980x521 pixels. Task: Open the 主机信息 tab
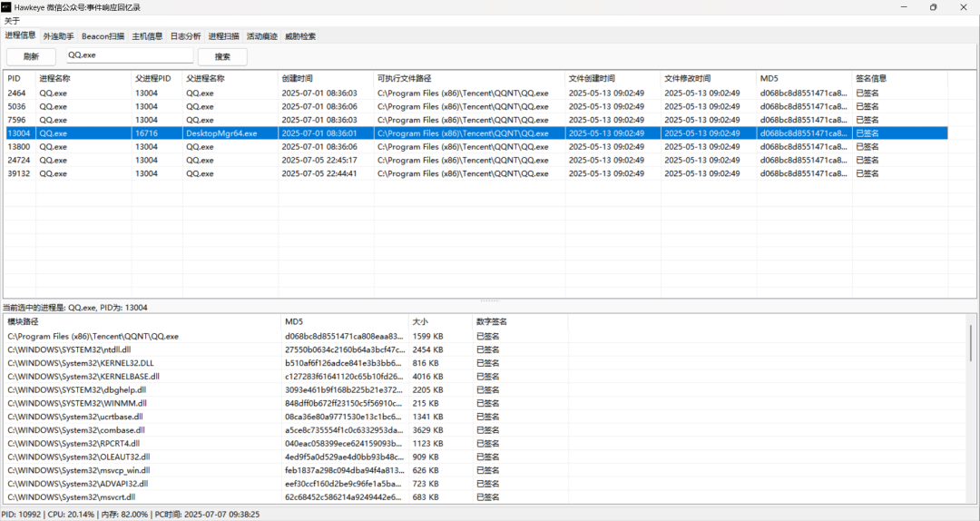[148, 37]
